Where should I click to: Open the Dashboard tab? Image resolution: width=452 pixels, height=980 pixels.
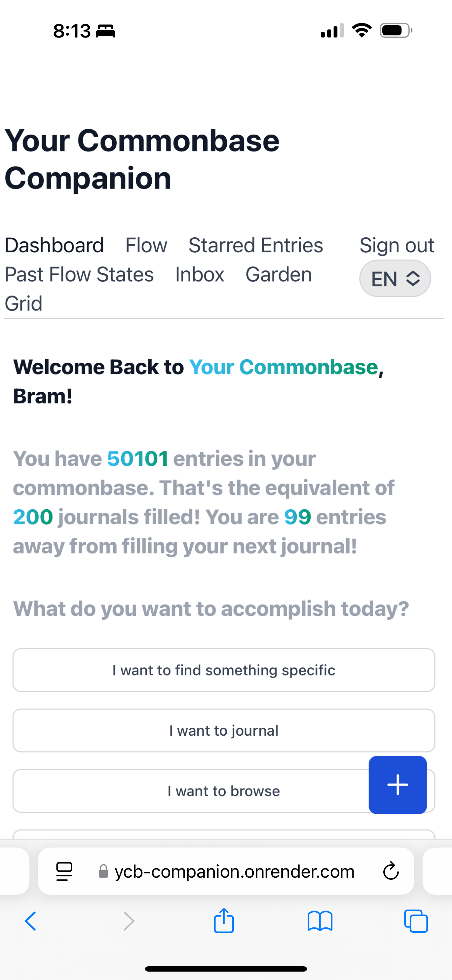click(x=54, y=245)
